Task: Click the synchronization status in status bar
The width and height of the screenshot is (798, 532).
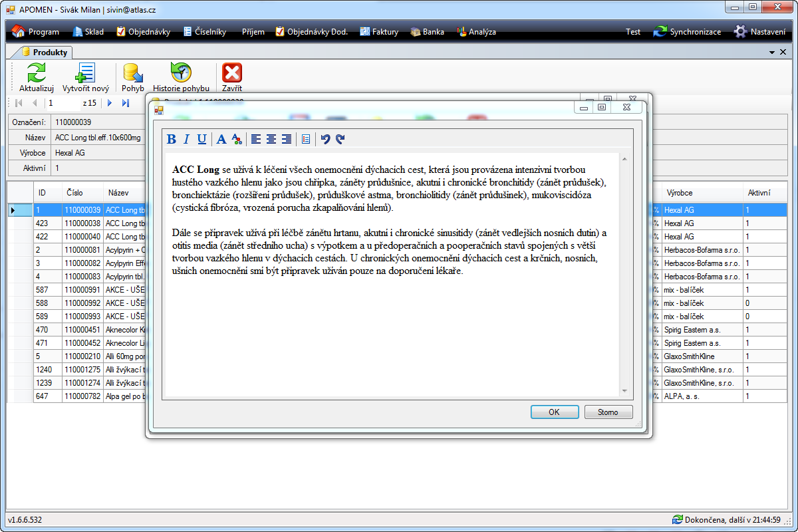Action: 726,519
